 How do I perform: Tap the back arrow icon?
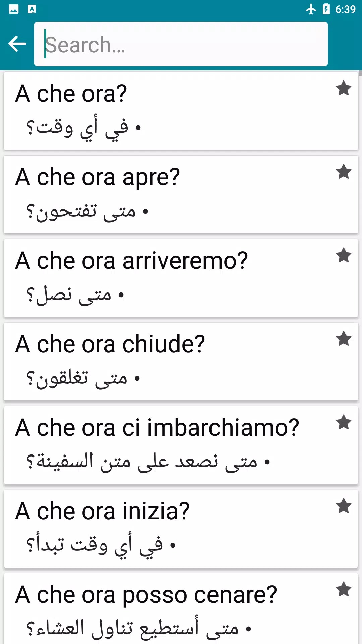coord(17,44)
